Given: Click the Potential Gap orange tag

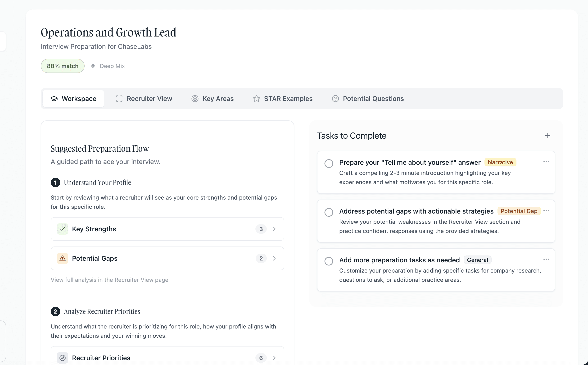Looking at the screenshot, I should [x=519, y=211].
